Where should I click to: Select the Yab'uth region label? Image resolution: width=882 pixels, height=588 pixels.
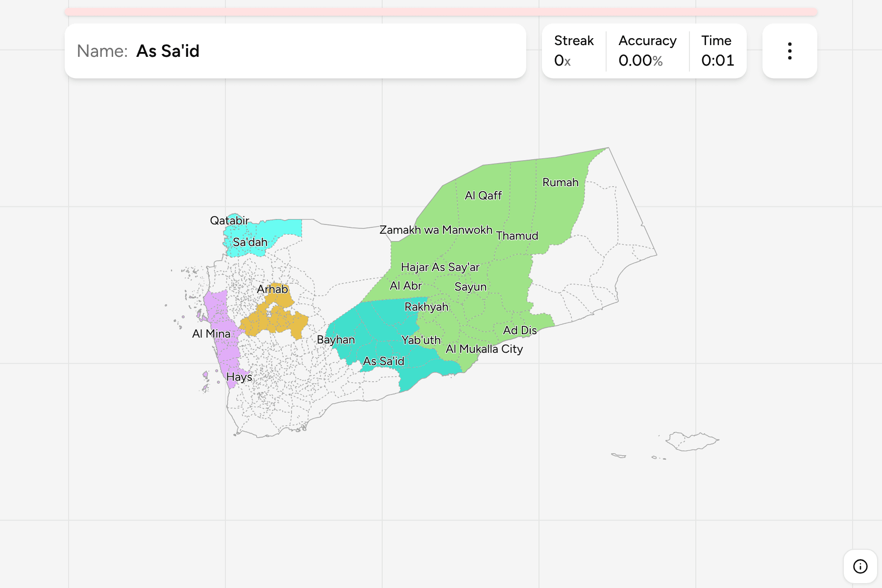pos(421,340)
